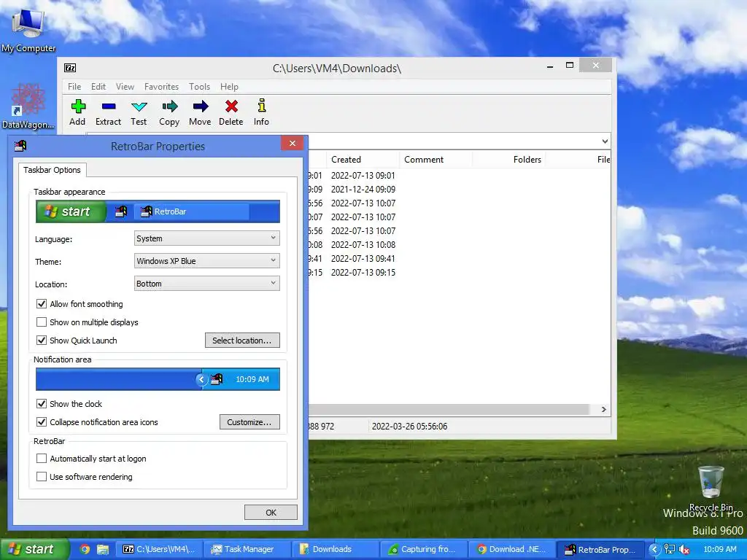Select the DataWagon desktop shortcut
747x560 pixels.
click(x=28, y=106)
